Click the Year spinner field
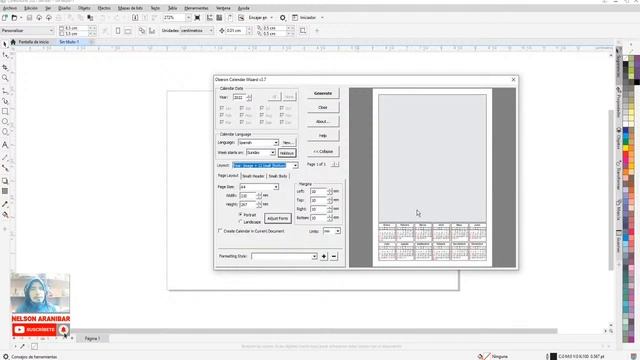The image size is (640, 360). click(240, 97)
